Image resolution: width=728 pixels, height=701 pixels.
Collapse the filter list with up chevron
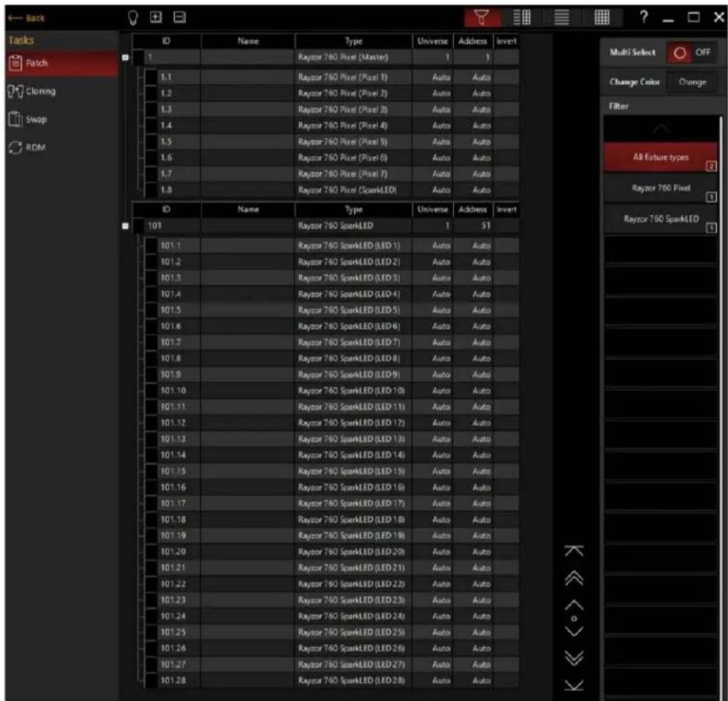tap(661, 128)
